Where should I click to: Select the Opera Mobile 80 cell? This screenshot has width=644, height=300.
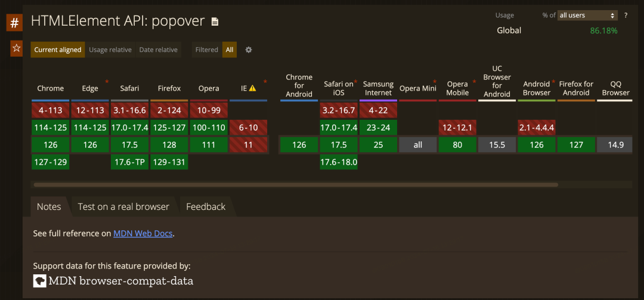point(457,145)
